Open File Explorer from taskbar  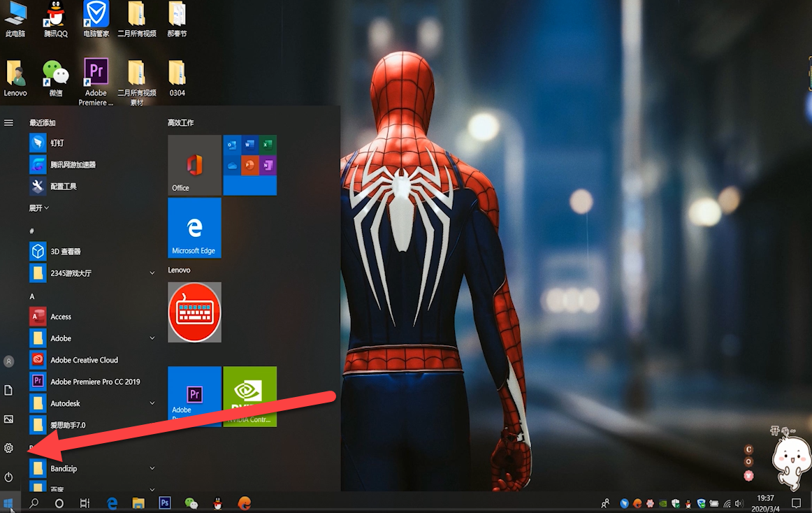tap(138, 503)
